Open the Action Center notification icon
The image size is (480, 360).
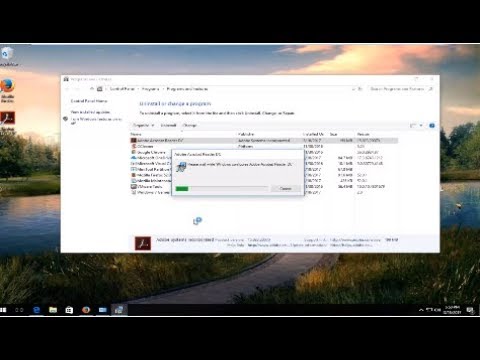click(470, 310)
